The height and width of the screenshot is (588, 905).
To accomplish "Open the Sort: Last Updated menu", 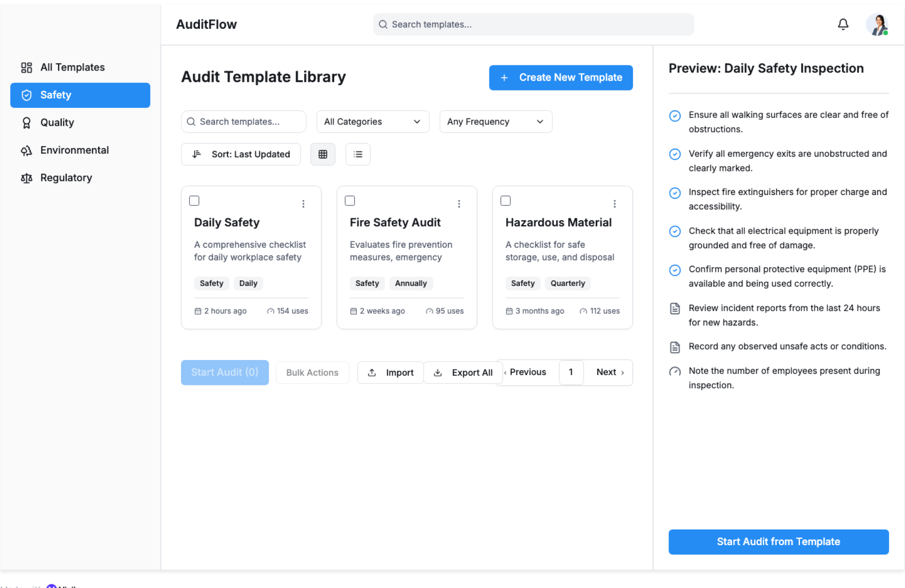I will pos(241,154).
